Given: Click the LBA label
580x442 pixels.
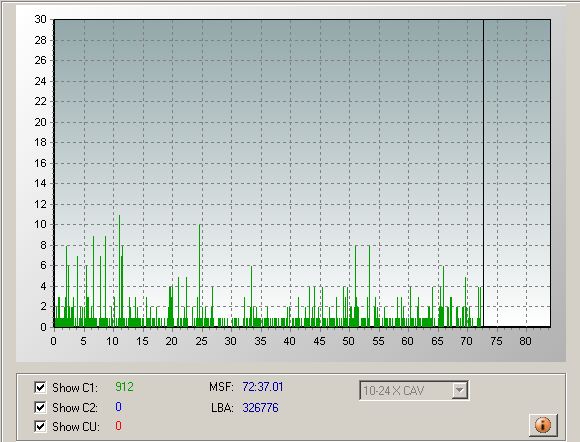Looking at the screenshot, I should click(222, 408).
